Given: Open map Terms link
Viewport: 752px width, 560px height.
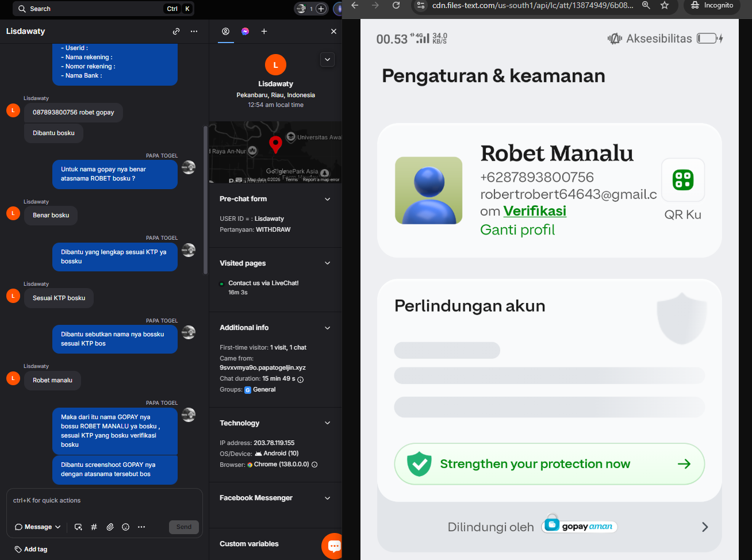Looking at the screenshot, I should [x=292, y=180].
